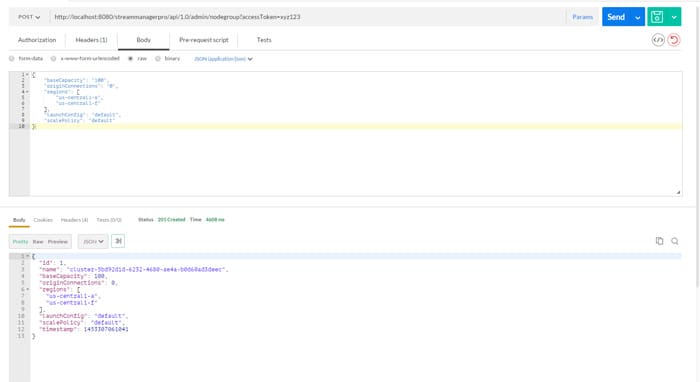
Task: Open the POST method dropdown
Action: [x=29, y=17]
